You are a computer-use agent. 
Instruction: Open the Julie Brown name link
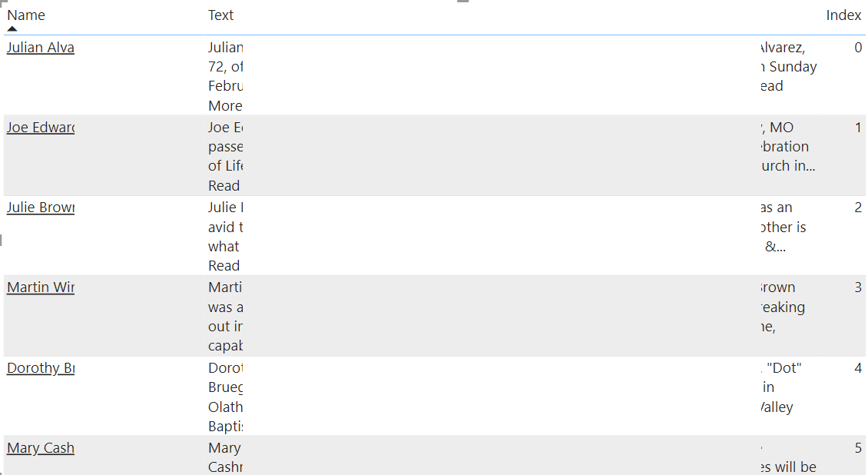click(x=40, y=208)
